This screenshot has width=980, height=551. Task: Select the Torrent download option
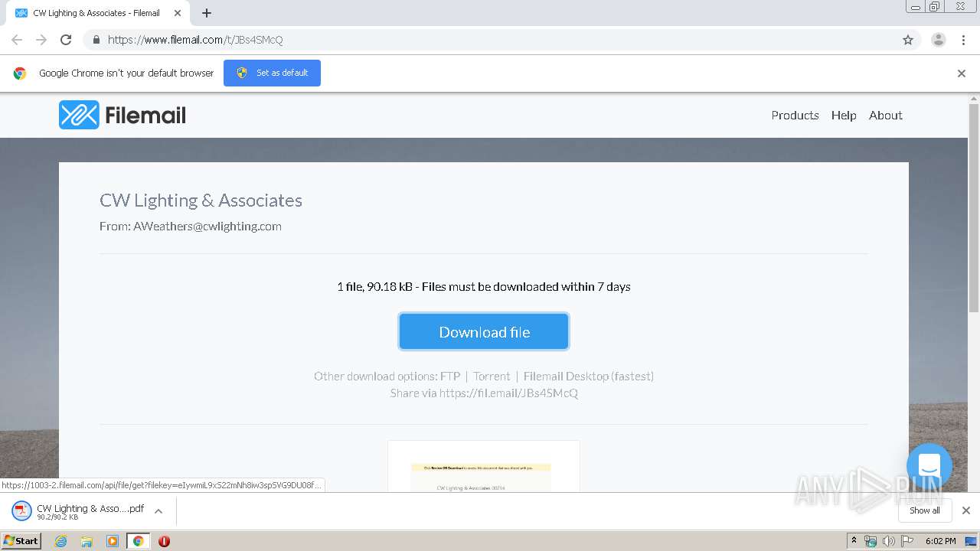492,377
